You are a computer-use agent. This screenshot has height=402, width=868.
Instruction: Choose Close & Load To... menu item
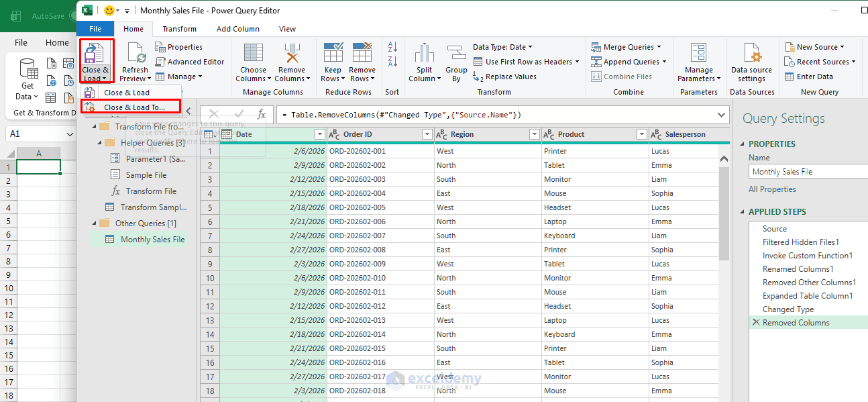tap(131, 107)
